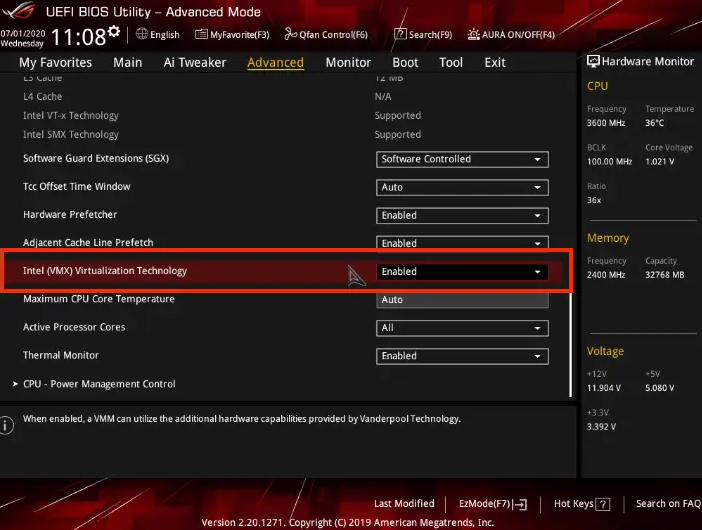Click the Intel VT-x Technology row

point(71,115)
